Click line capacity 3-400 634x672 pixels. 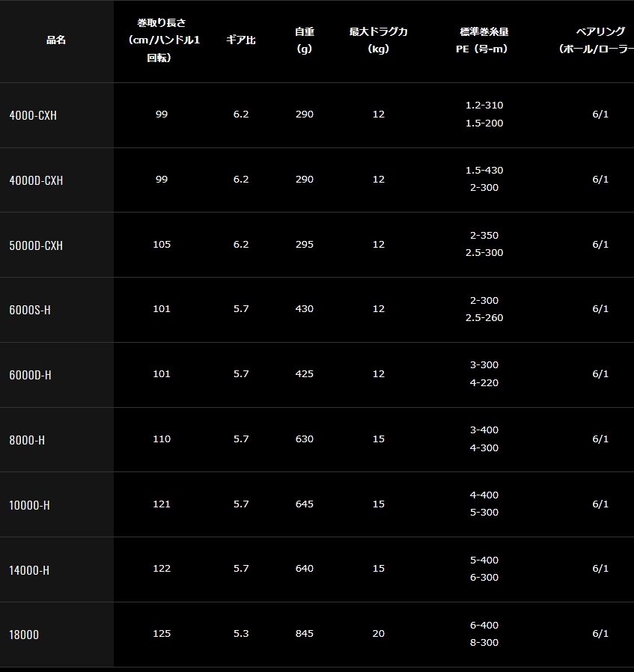click(484, 430)
